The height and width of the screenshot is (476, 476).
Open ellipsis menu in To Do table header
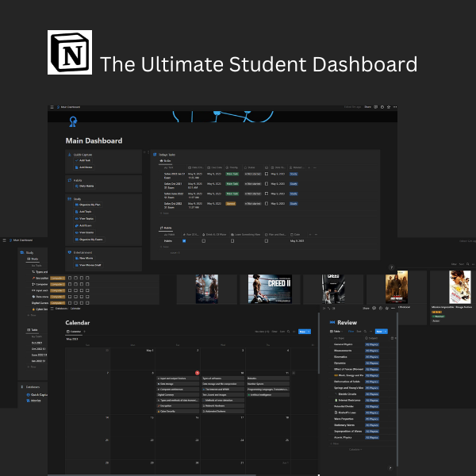coord(315,167)
